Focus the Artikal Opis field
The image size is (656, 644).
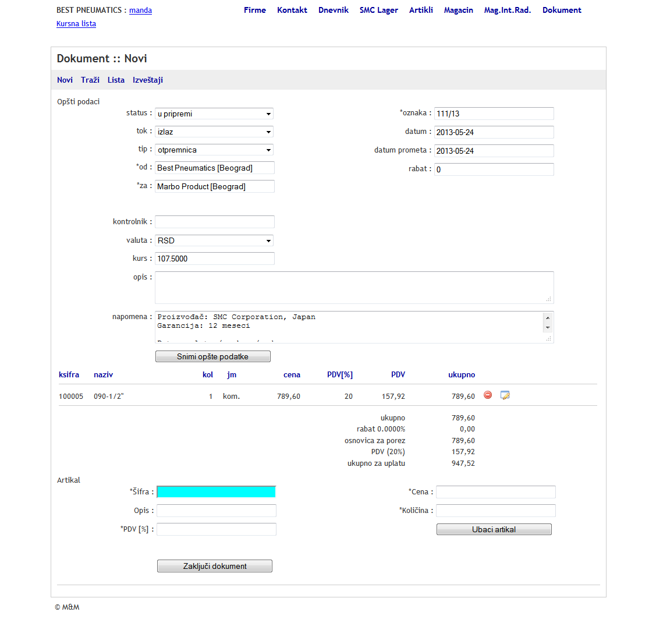(217, 511)
